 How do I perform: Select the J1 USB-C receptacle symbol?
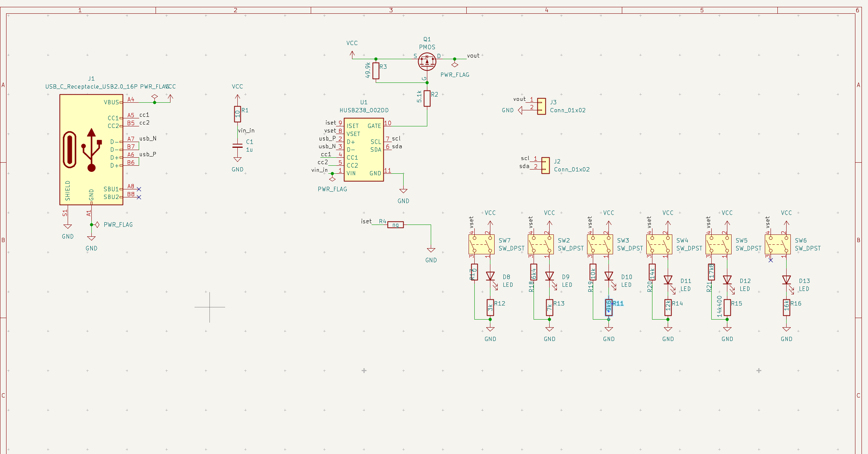pyautogui.click(x=91, y=149)
